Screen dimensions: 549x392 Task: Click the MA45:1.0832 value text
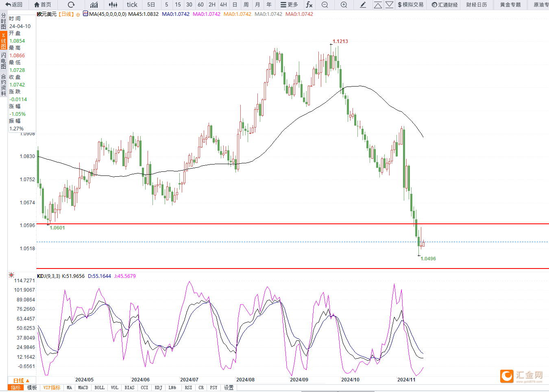tap(143, 14)
